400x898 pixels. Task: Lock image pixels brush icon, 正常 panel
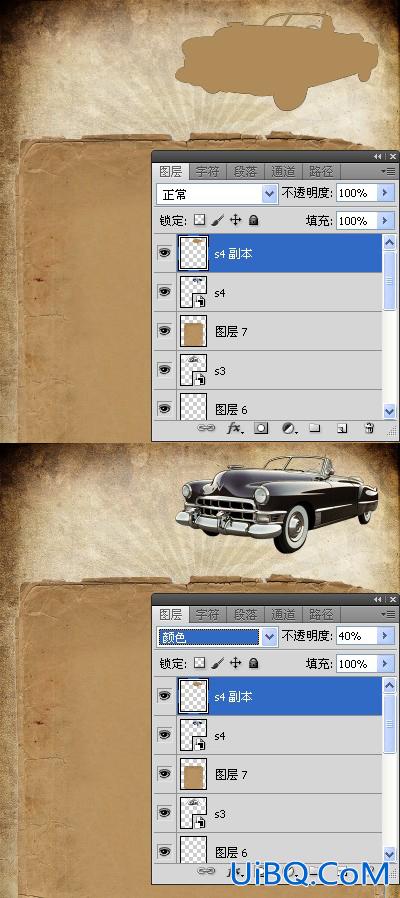point(217,220)
